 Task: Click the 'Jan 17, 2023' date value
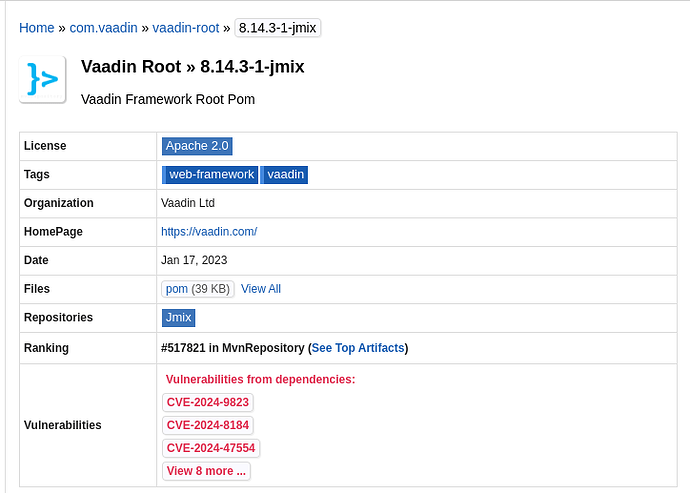[194, 260]
